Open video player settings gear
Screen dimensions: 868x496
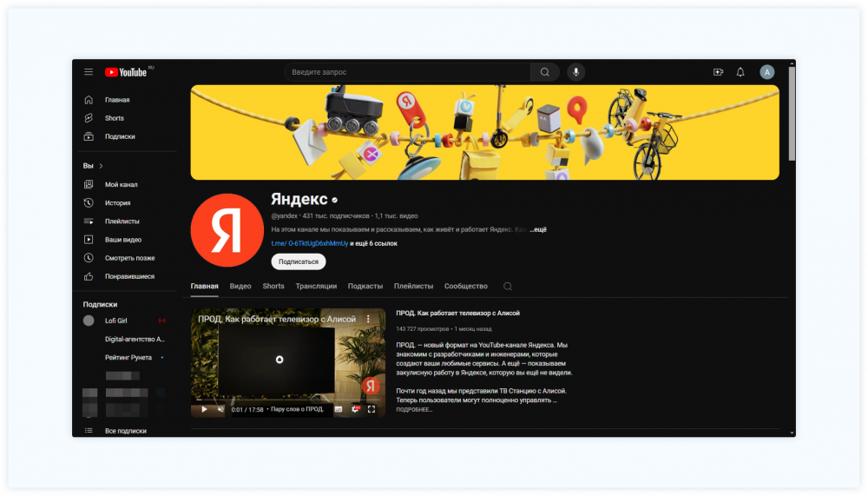coord(355,409)
